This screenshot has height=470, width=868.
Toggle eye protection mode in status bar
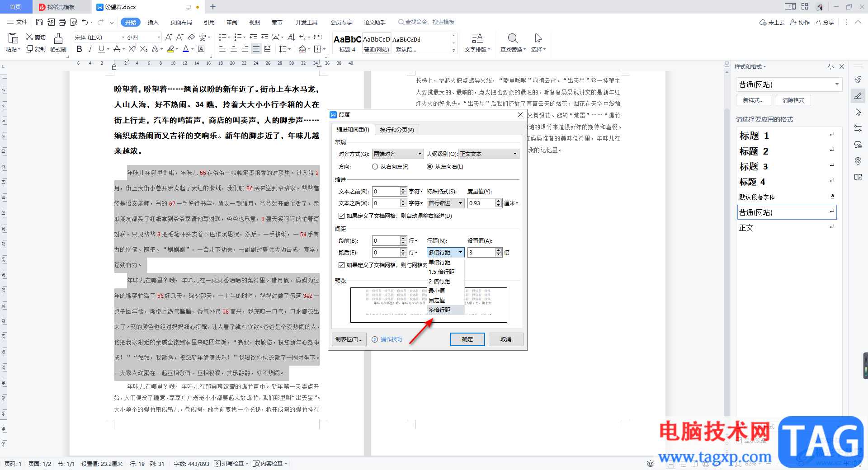(x=650, y=464)
